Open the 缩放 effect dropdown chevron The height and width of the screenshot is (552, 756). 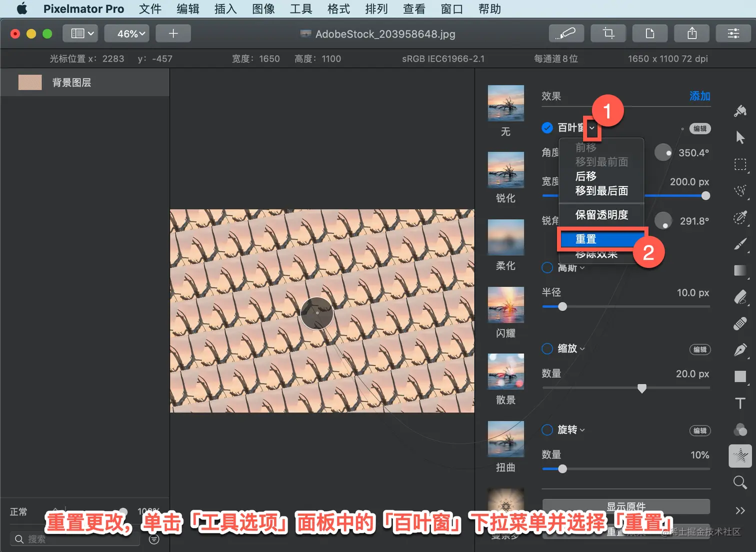pyautogui.click(x=582, y=349)
